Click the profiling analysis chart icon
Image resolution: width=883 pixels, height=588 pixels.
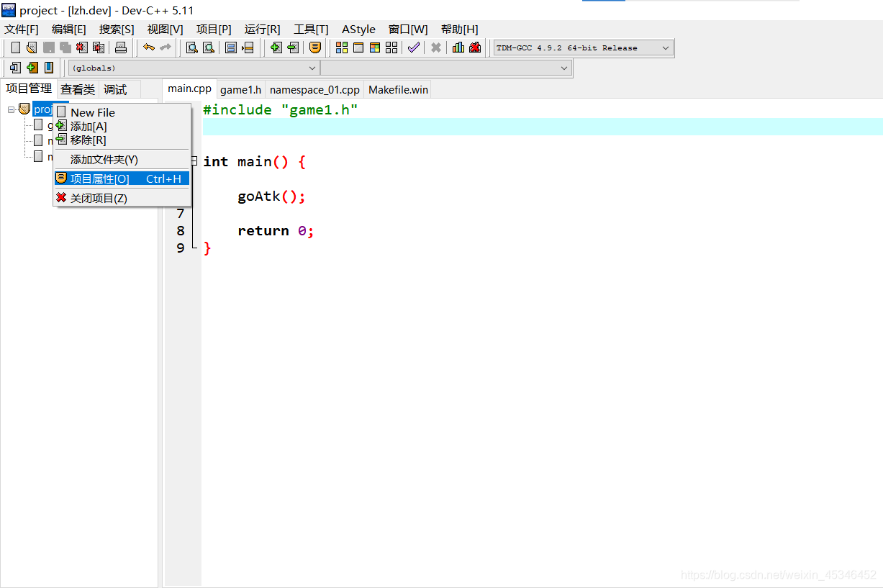458,47
